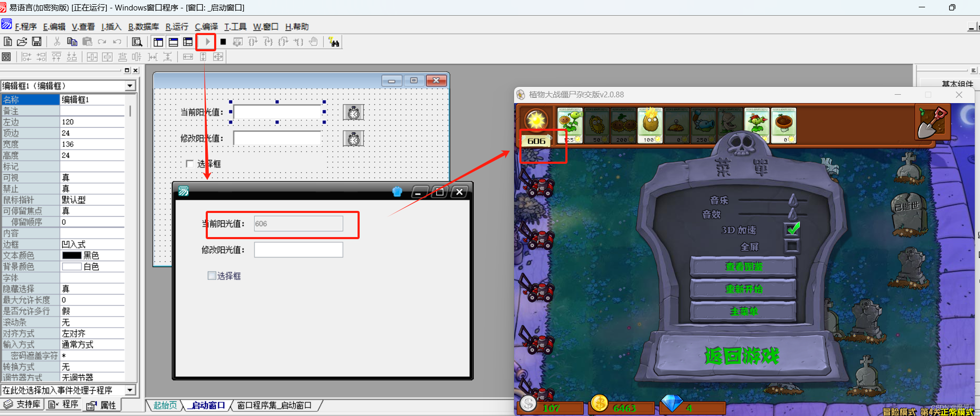Click the horizontal same-width resize icon
The width and height of the screenshot is (980, 416).
pyautogui.click(x=188, y=57)
